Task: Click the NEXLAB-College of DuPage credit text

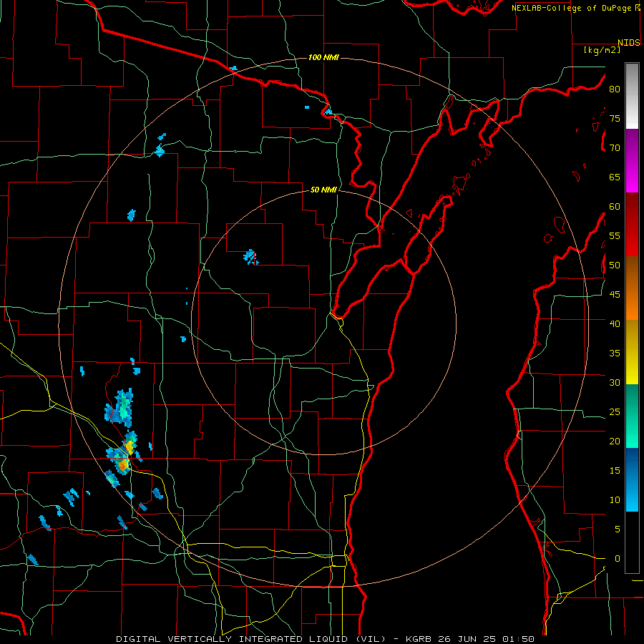Action: pyautogui.click(x=572, y=8)
